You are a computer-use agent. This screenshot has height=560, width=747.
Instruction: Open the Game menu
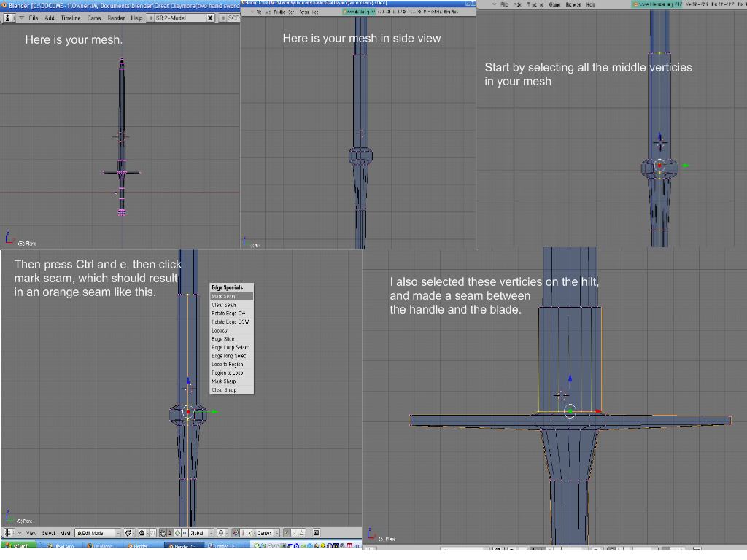(94, 18)
